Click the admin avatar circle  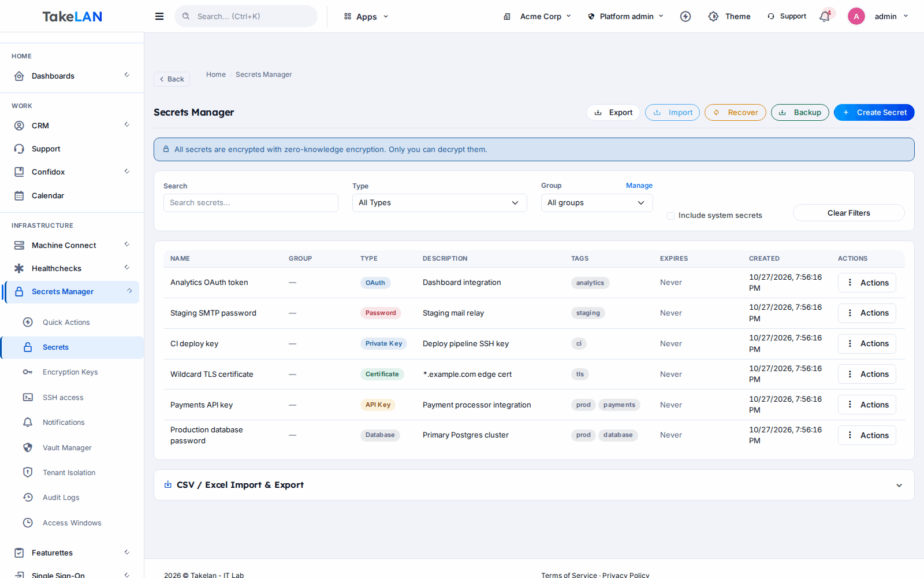coord(856,16)
